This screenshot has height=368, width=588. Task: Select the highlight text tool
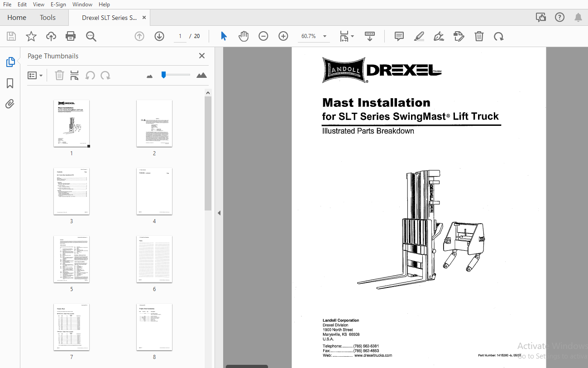click(x=419, y=36)
